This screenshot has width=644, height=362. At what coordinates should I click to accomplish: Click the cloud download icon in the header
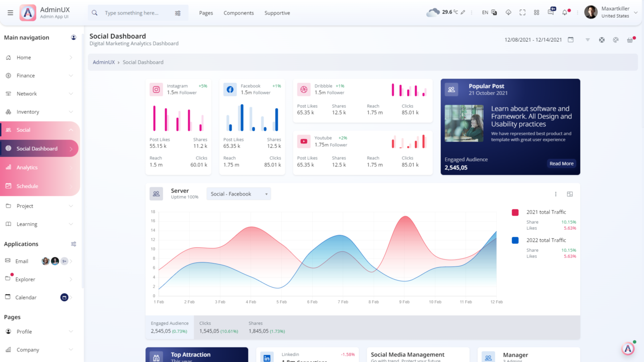click(509, 12)
